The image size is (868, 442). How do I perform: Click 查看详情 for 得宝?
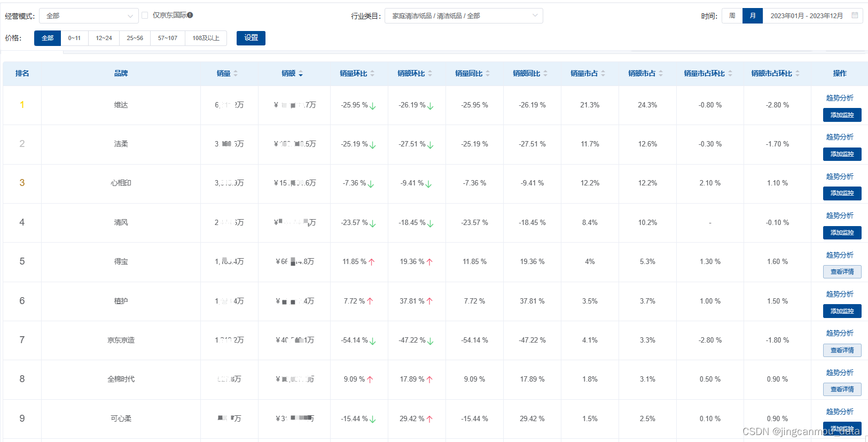click(842, 272)
